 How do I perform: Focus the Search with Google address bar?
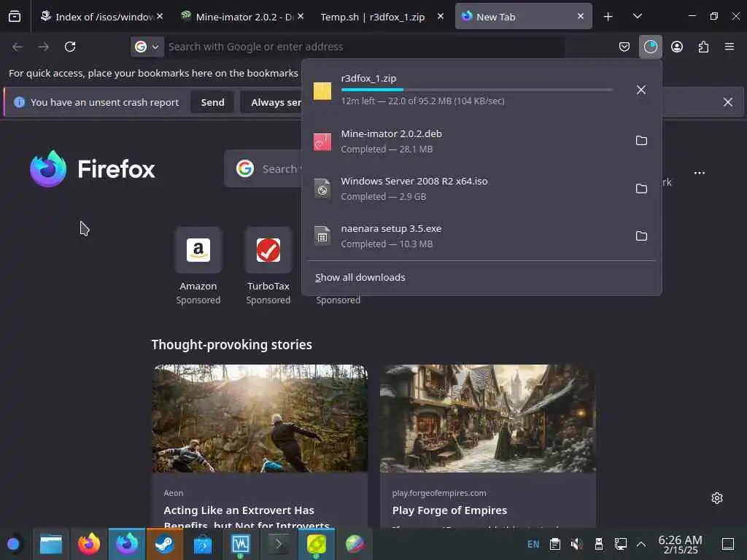364,47
